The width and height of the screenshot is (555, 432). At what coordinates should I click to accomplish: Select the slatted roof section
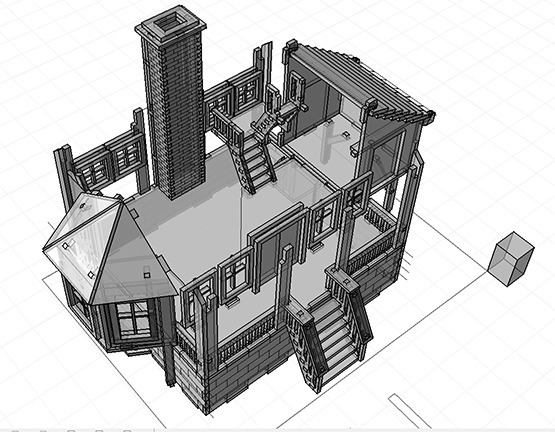[361, 82]
